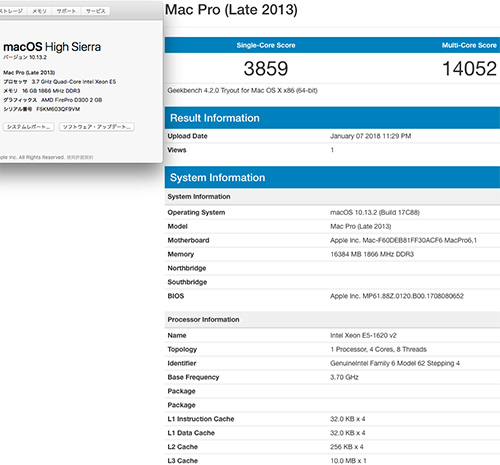
Task: Select the サービス tab
Action: (96, 11)
